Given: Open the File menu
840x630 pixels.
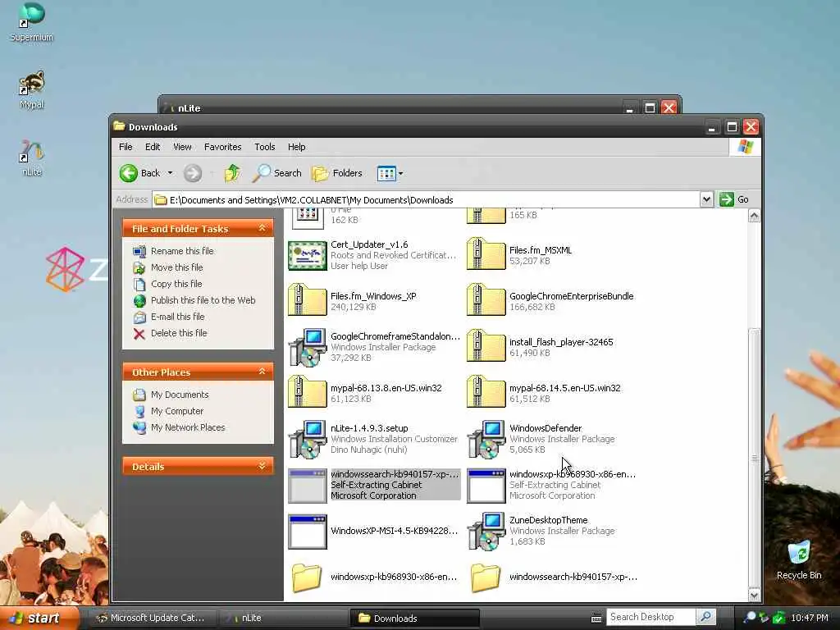Looking at the screenshot, I should tap(126, 147).
